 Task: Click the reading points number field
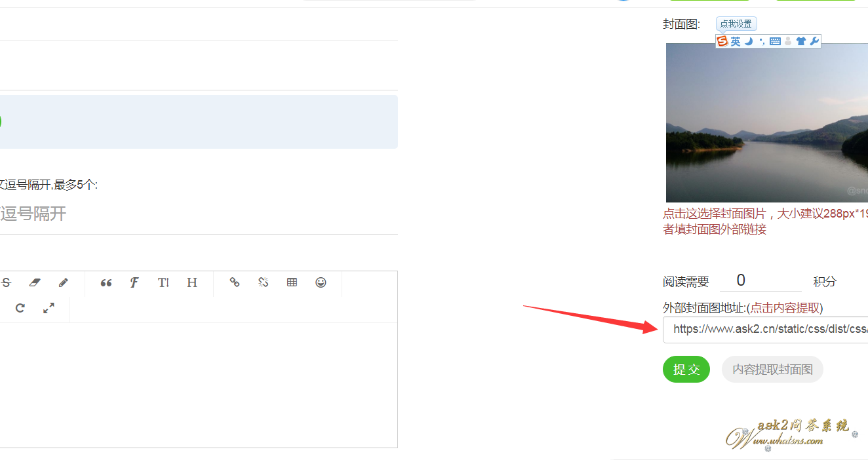pyautogui.click(x=760, y=280)
